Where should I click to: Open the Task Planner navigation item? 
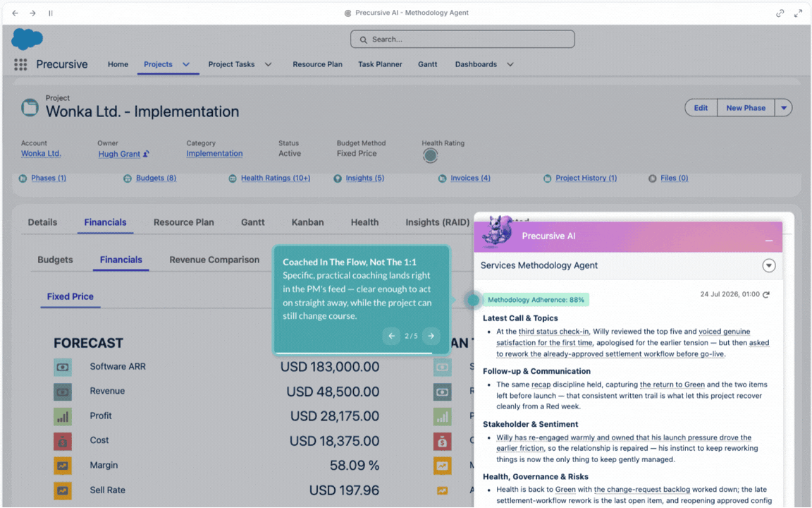380,64
